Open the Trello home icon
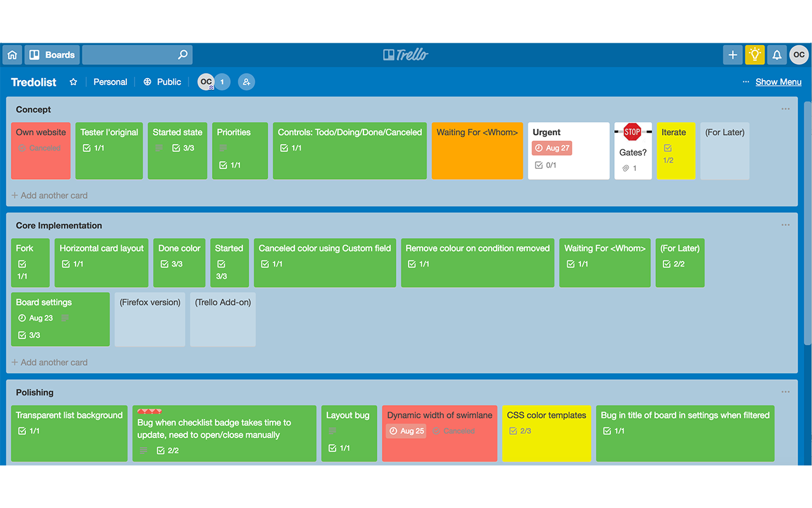Screen dimensions: 812x508 tap(12, 55)
